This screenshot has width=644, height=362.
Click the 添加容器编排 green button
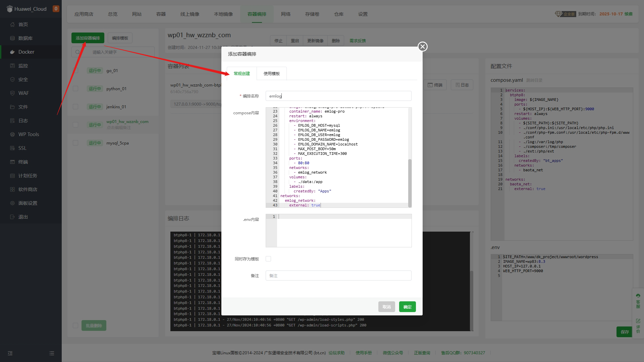tap(88, 38)
